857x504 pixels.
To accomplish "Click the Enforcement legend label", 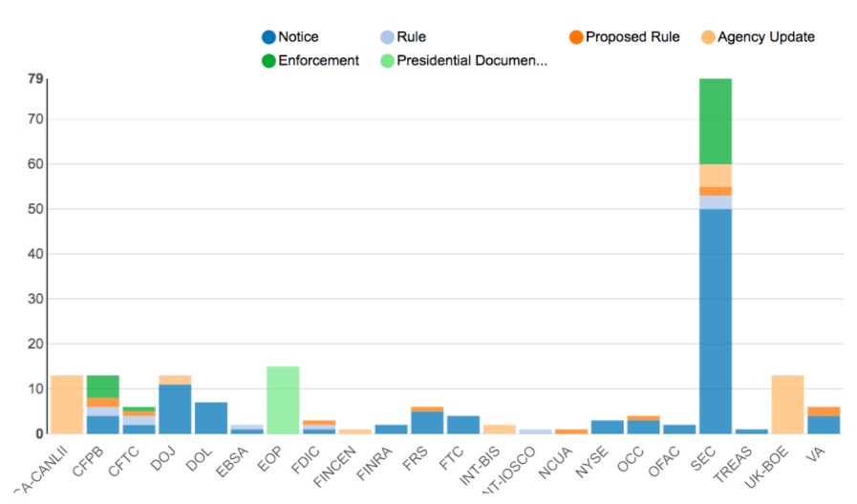I will [319, 60].
